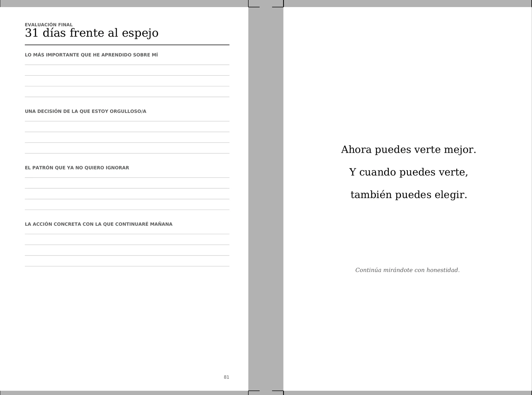Click the line 'Ahora puedes verte mejor.'

pos(408,150)
